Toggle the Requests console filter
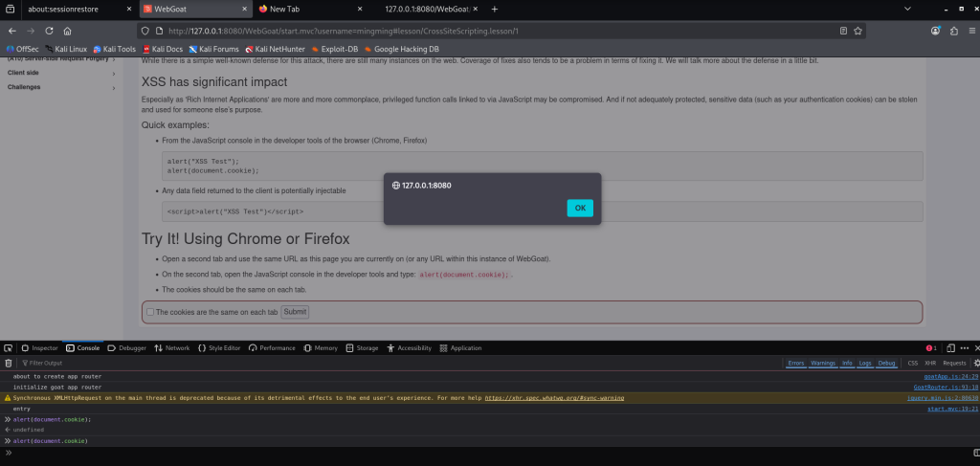The image size is (980, 466). pos(954,363)
